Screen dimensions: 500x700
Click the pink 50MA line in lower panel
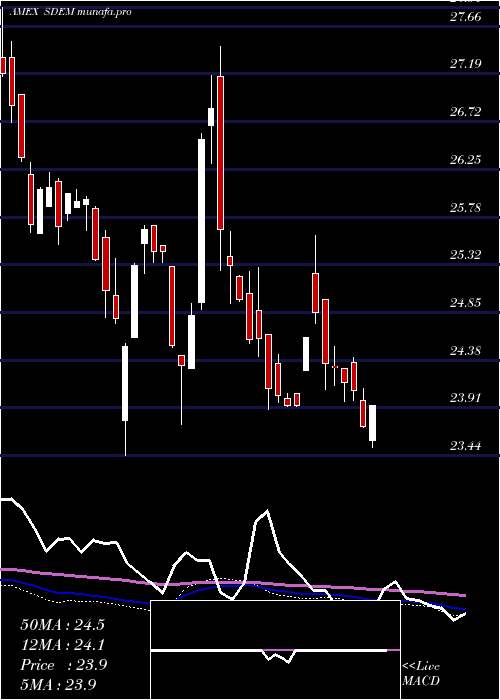(x=232, y=582)
